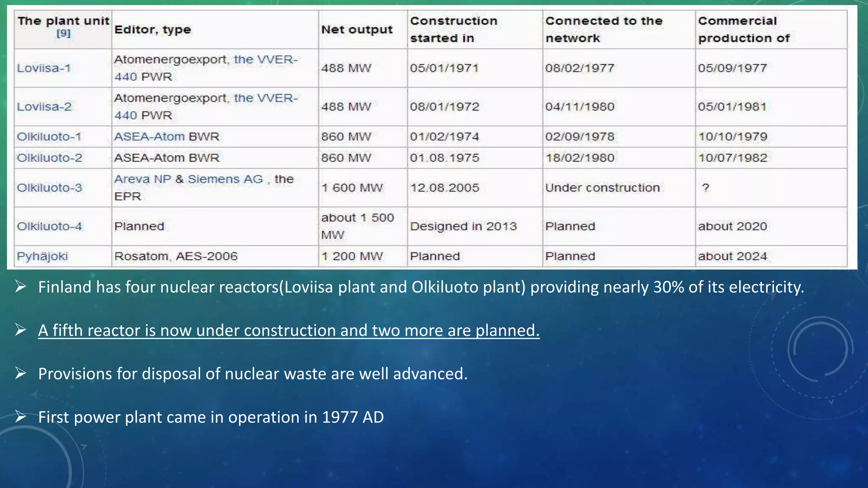Follow the Pyhäjoki link
This screenshot has width=868, height=488.
pyautogui.click(x=42, y=257)
